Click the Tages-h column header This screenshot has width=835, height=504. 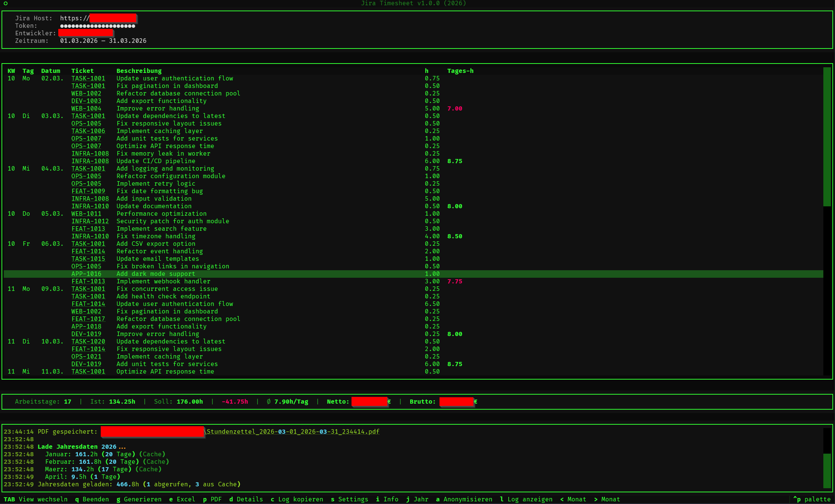pyautogui.click(x=461, y=71)
